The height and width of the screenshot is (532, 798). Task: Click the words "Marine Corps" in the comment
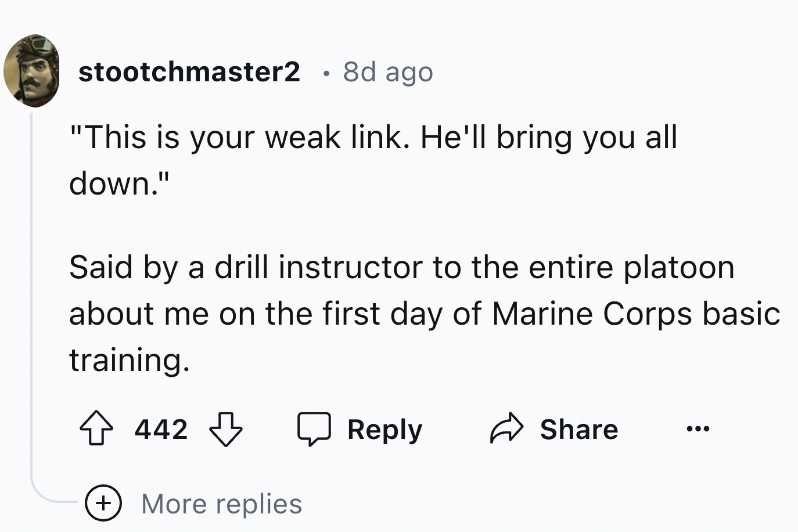click(x=592, y=314)
